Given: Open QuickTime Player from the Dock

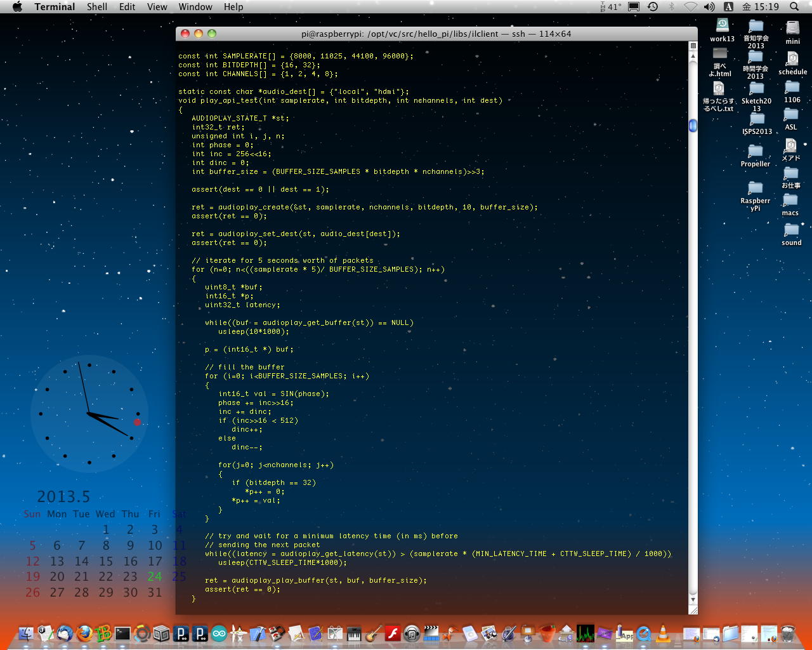Looking at the screenshot, I should [x=644, y=633].
